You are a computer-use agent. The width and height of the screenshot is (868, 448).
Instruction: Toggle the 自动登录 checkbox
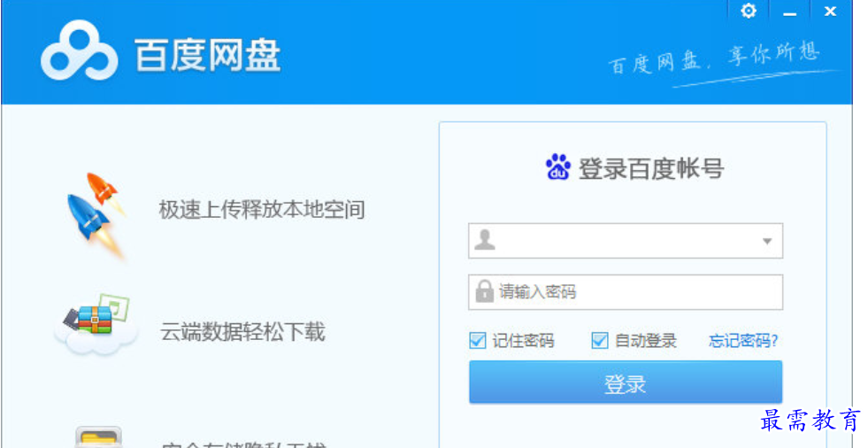click(x=600, y=340)
